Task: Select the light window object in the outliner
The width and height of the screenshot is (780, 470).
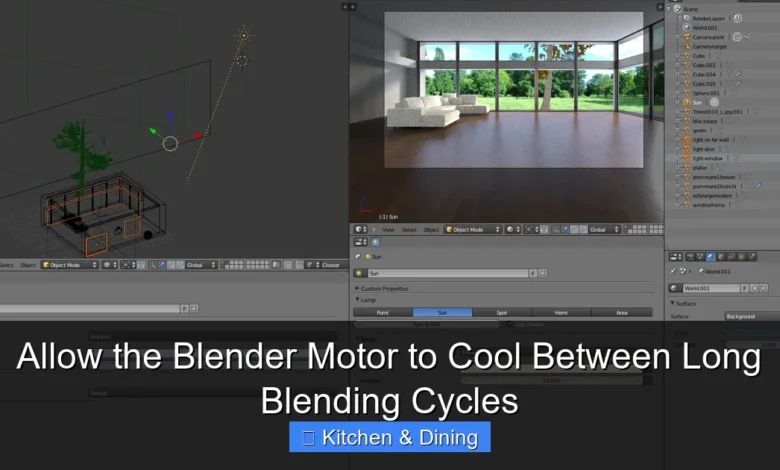Action: [x=707, y=158]
